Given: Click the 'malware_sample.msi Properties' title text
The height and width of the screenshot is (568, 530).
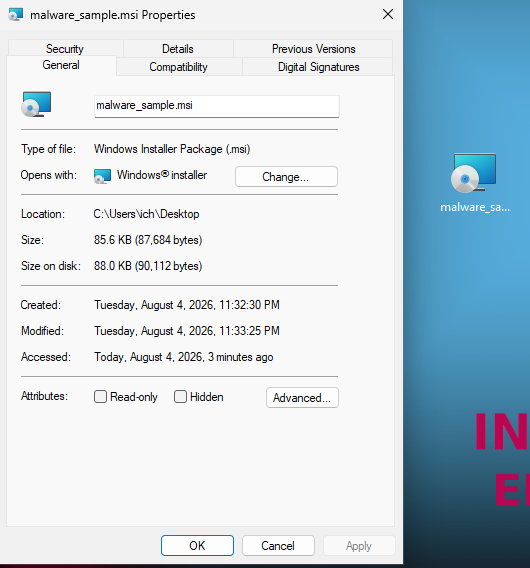Looking at the screenshot, I should pos(113,15).
